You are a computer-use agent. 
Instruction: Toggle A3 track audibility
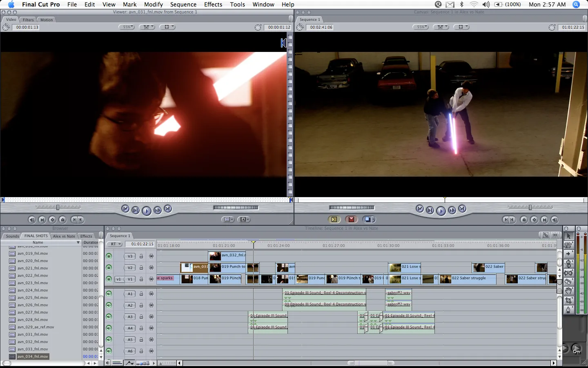point(109,316)
